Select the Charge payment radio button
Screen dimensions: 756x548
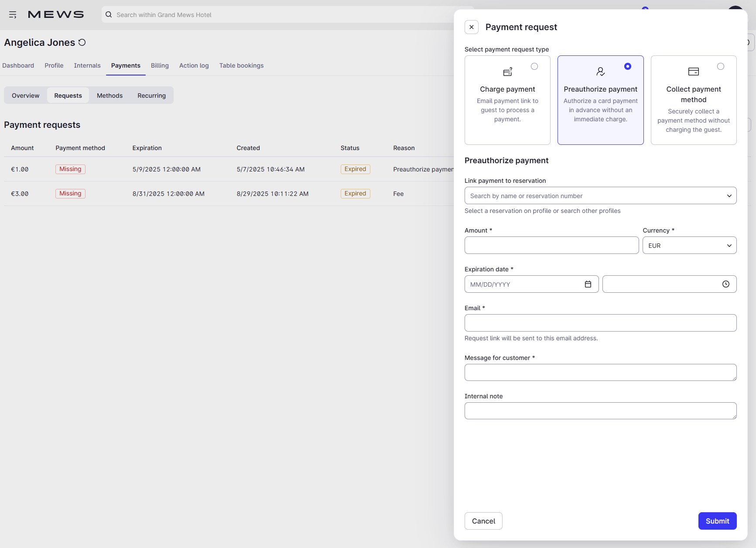point(534,66)
